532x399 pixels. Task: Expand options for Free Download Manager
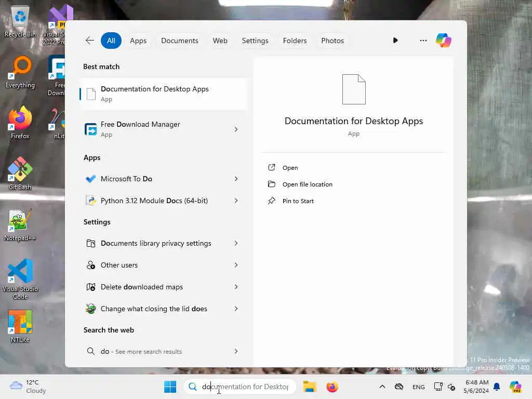click(x=236, y=129)
